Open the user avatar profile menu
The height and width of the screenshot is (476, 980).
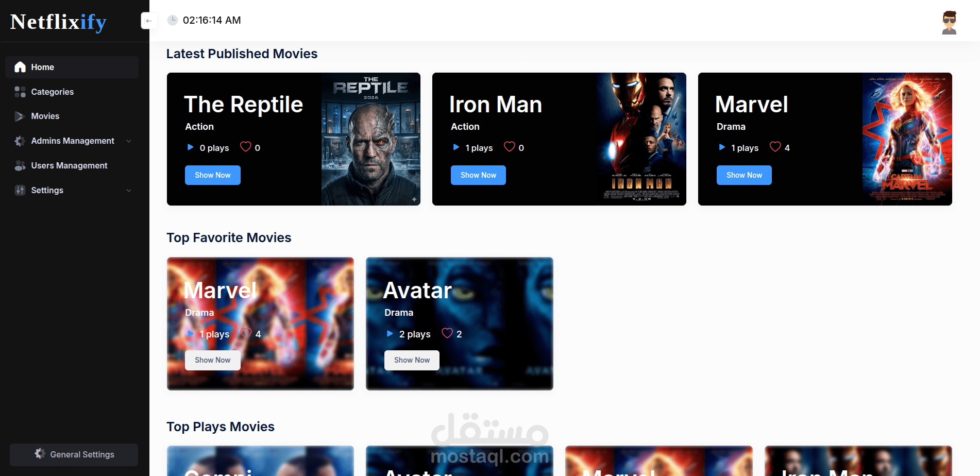point(949,22)
